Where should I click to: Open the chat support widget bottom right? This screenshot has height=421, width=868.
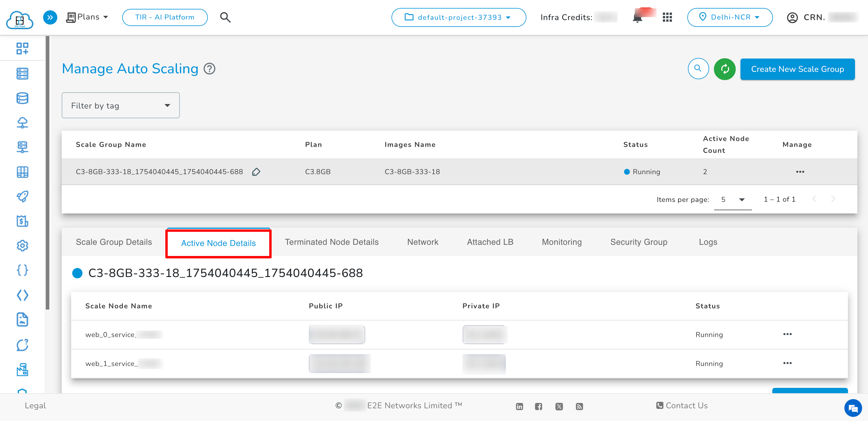point(853,408)
